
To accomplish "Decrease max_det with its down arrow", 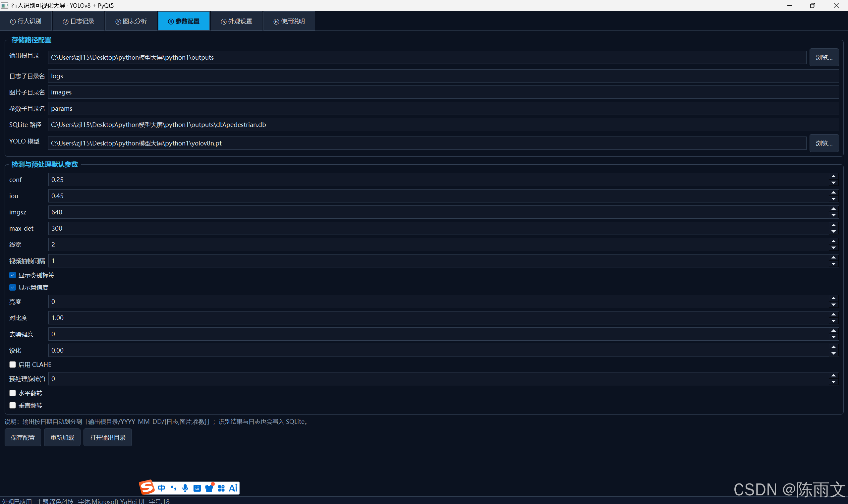I will 833,232.
